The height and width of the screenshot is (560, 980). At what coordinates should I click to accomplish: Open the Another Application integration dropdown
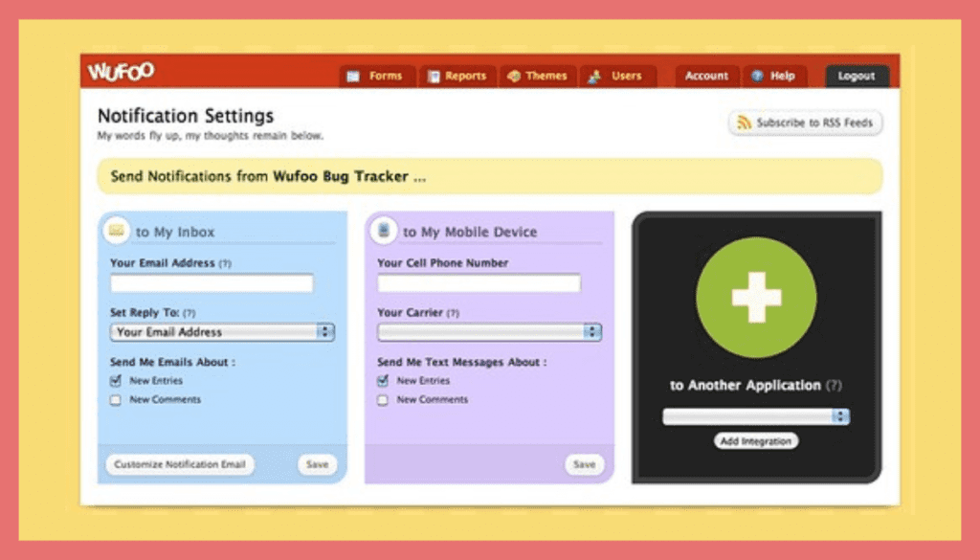[756, 416]
